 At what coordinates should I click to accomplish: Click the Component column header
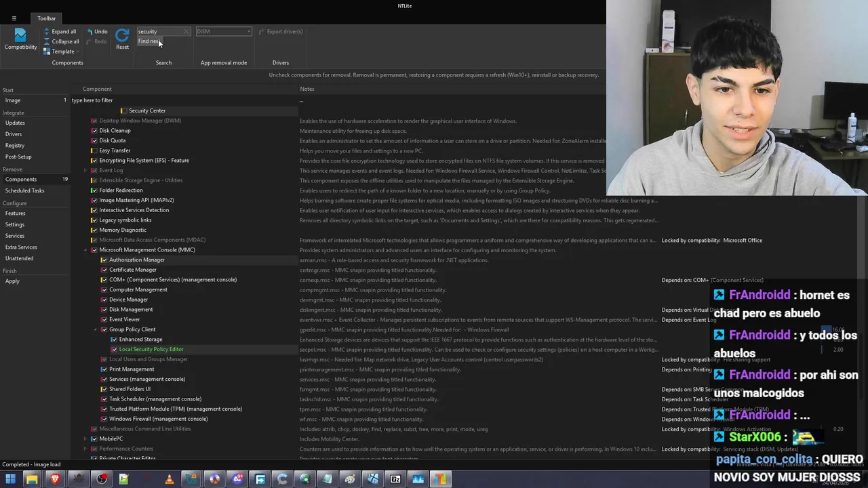[97, 89]
